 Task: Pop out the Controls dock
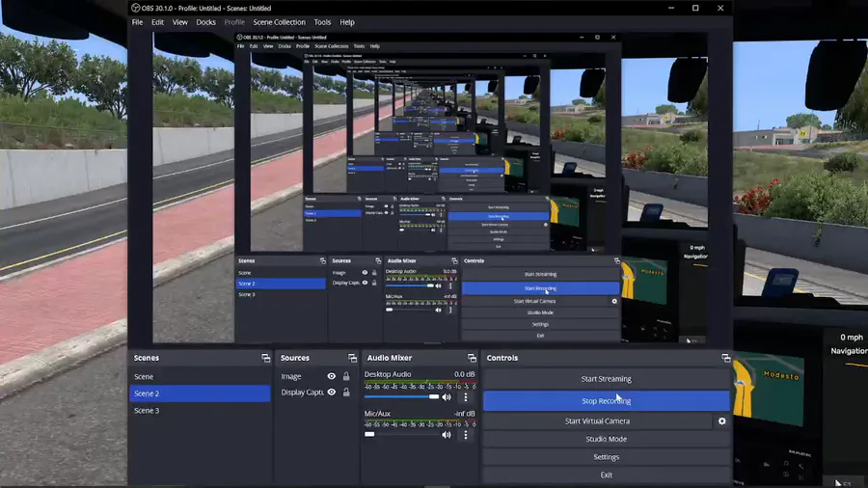tap(725, 358)
